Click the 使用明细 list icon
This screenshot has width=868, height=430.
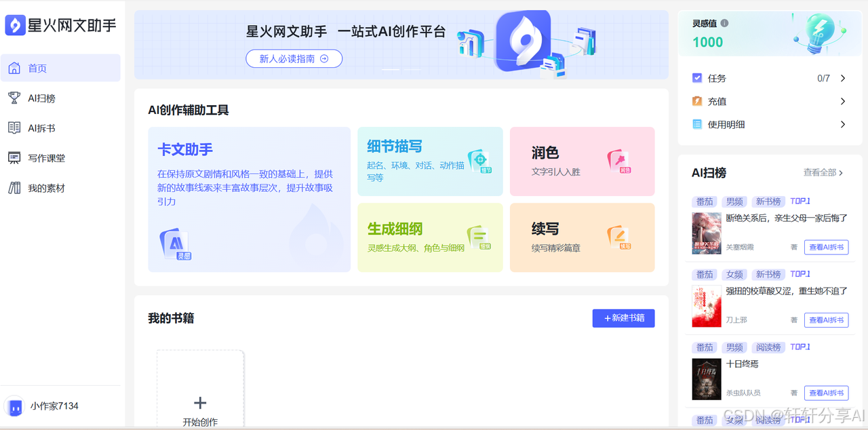coord(697,124)
